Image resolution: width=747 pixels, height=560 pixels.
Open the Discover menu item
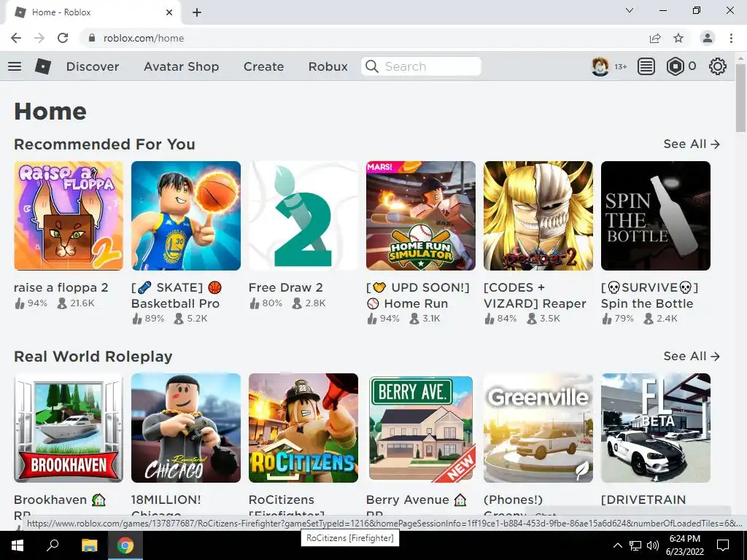(93, 66)
